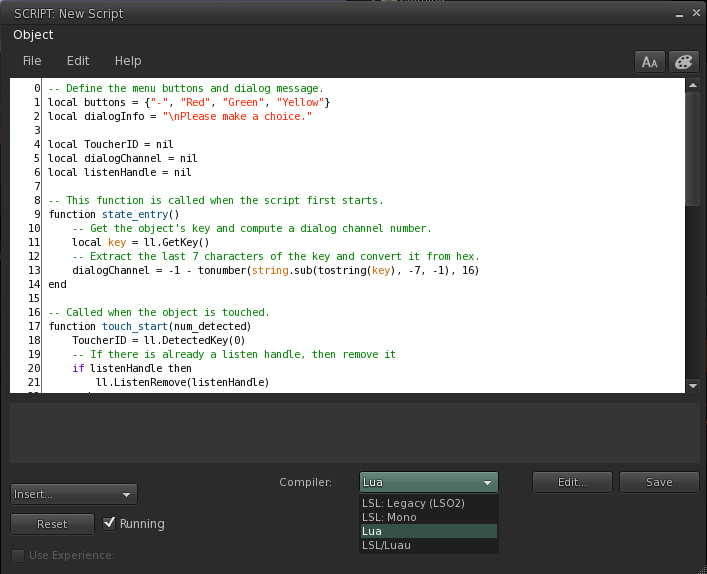Save the script
Viewport: 707px width, 574px height.
659,482
